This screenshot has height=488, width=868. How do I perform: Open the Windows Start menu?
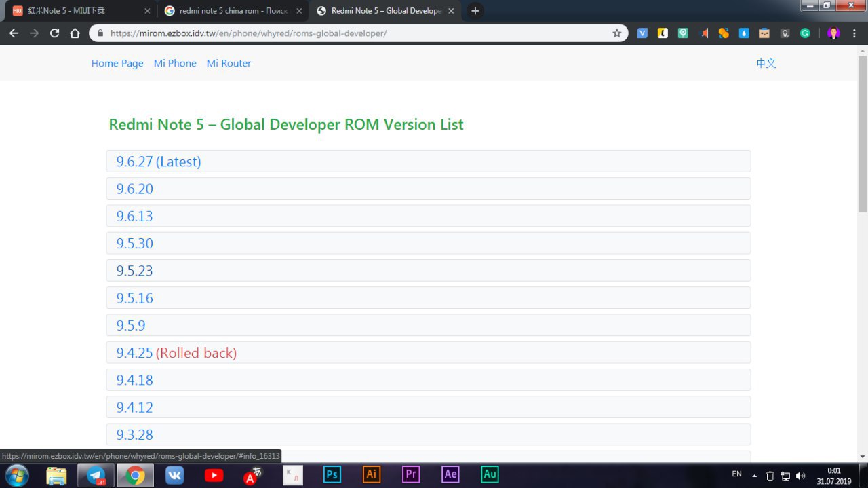16,475
